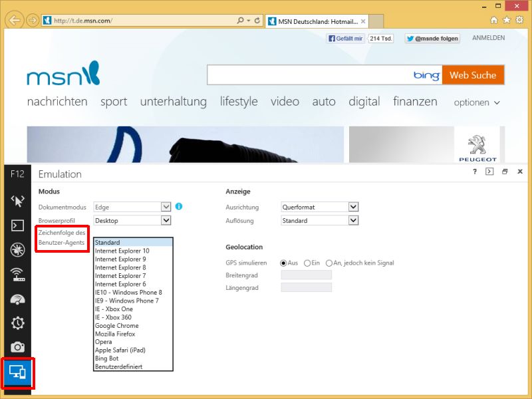Image resolution: width=532 pixels, height=399 pixels.
Task: Open the unterhaltung section
Action: click(x=174, y=102)
